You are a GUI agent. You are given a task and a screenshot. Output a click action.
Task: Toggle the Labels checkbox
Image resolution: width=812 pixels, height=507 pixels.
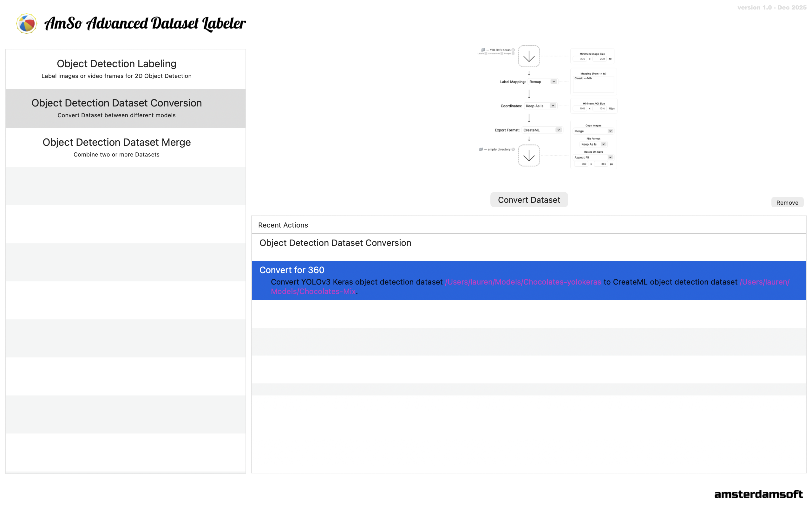pyautogui.click(x=486, y=53)
